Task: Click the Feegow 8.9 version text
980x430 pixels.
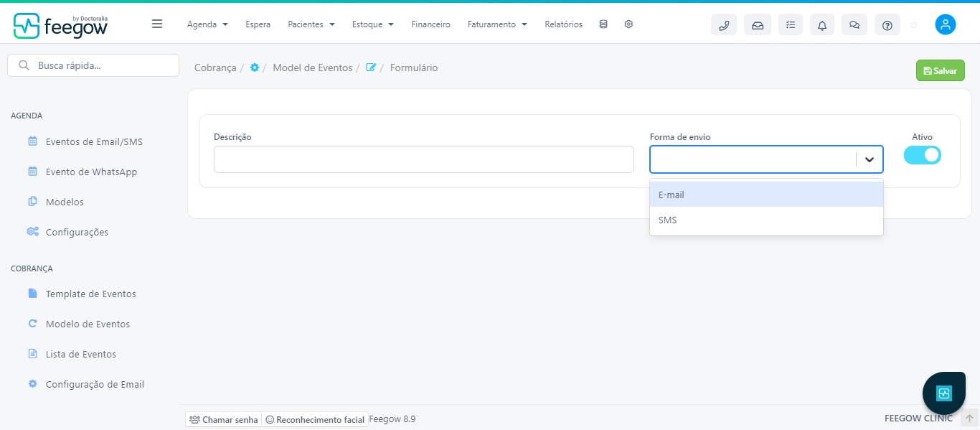Action: pos(392,419)
